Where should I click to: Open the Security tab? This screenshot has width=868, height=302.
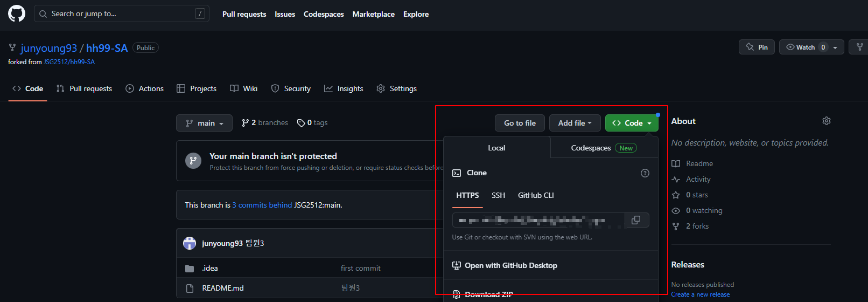(x=291, y=88)
